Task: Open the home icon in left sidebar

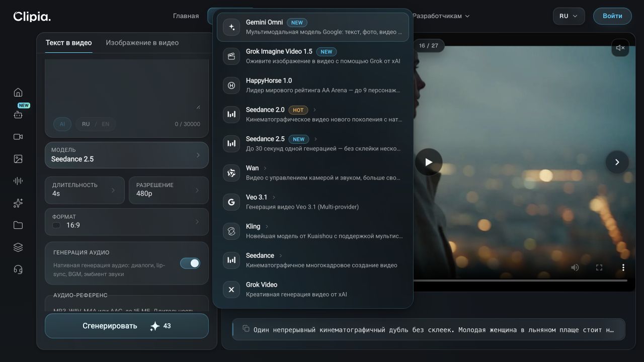Action: pyautogui.click(x=18, y=93)
